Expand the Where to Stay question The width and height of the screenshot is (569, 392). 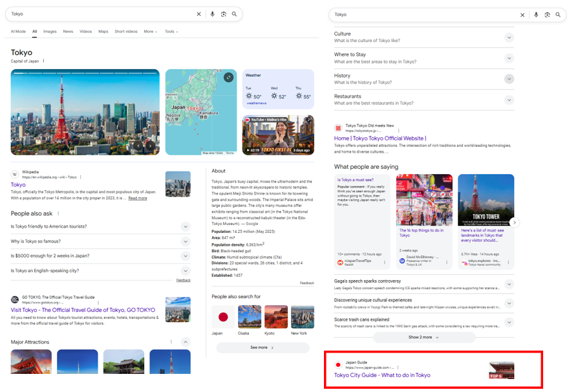(x=509, y=58)
